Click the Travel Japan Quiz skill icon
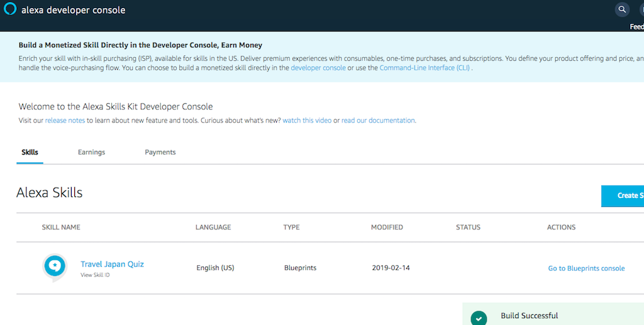This screenshot has width=644, height=325. click(x=55, y=268)
